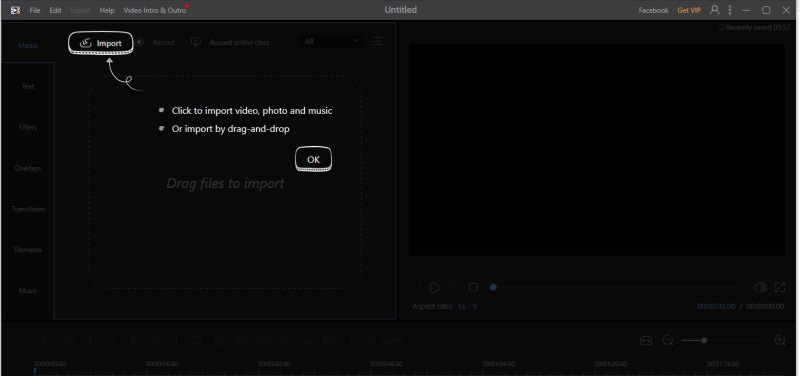Click the 00:00:48.00 timeline ruler mark

pos(386,364)
